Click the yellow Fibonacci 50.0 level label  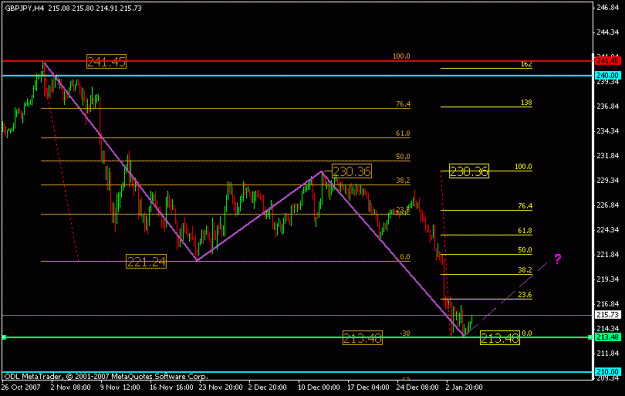pyautogui.click(x=525, y=250)
